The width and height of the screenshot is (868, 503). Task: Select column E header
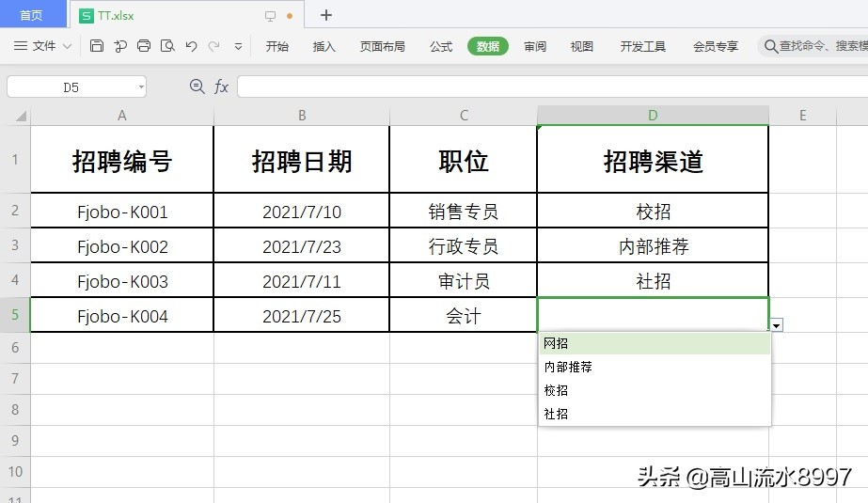point(803,116)
